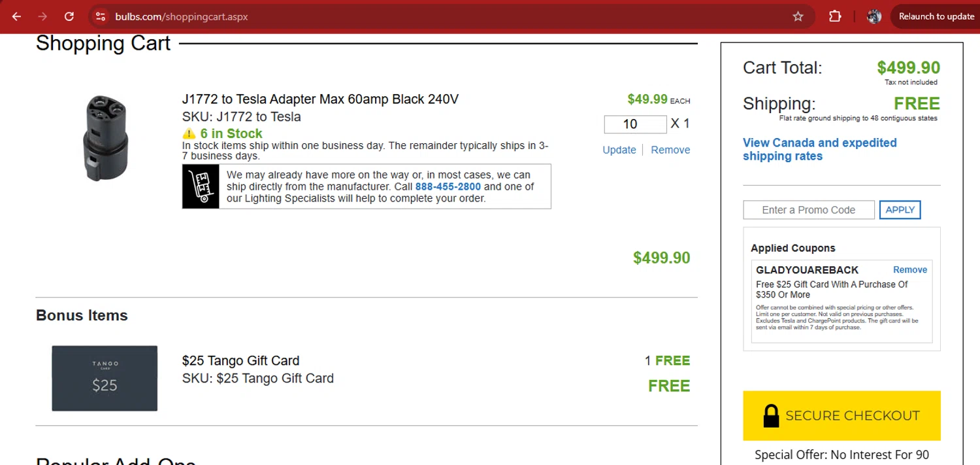The width and height of the screenshot is (980, 465).
Task: Select the Applied Coupons label
Action: coord(793,249)
